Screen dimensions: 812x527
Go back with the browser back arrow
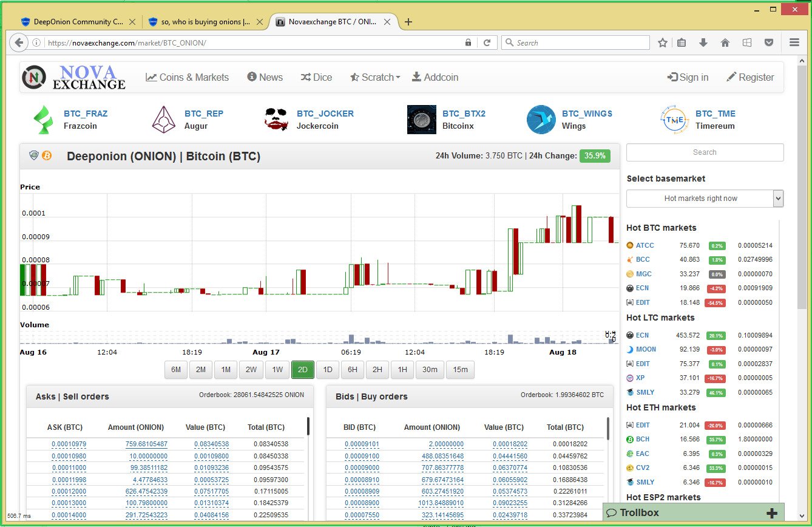point(19,42)
